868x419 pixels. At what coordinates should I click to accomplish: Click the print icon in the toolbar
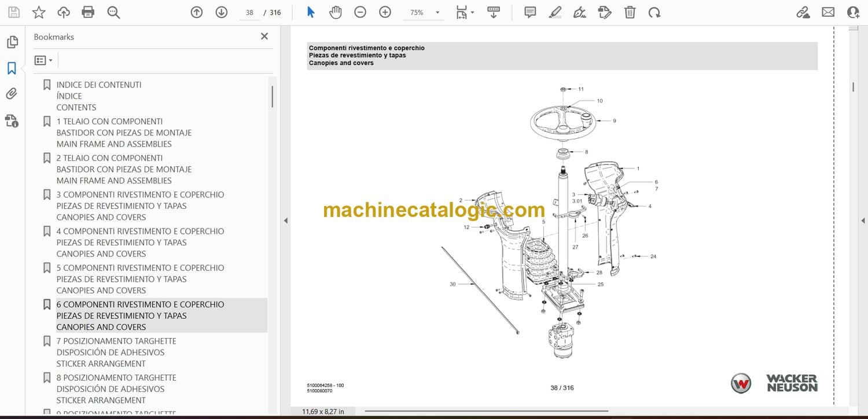point(88,12)
